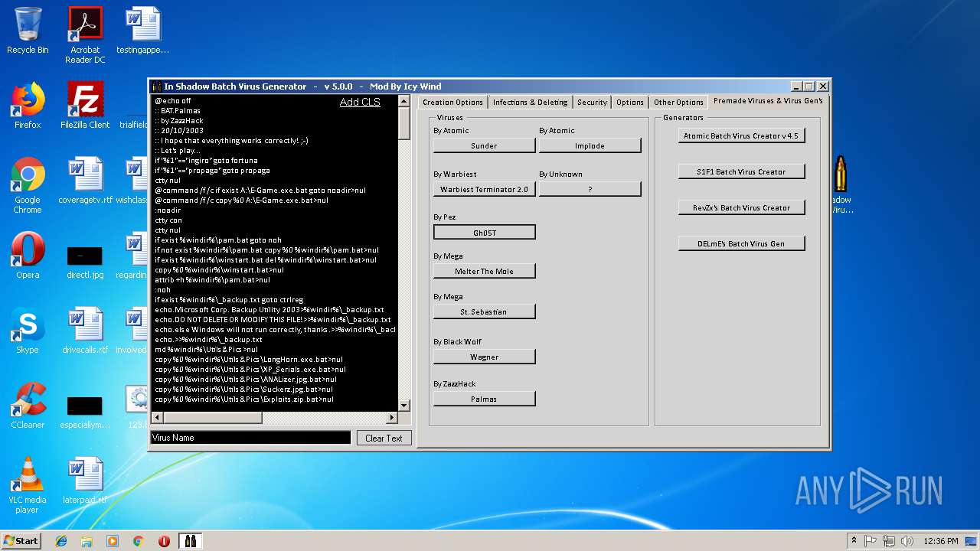Click the Wagner button
The image size is (980, 551).
[x=484, y=357]
